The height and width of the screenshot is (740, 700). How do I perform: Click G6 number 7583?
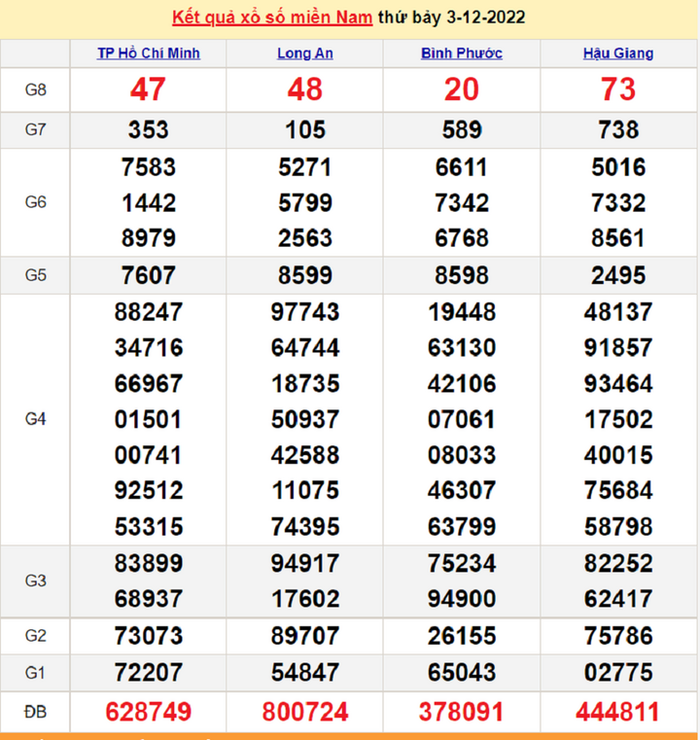pos(149,167)
